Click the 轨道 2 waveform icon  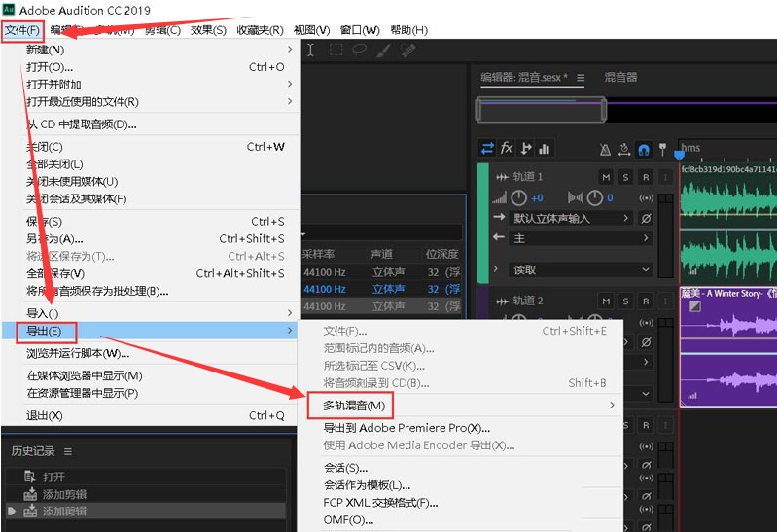click(x=503, y=301)
